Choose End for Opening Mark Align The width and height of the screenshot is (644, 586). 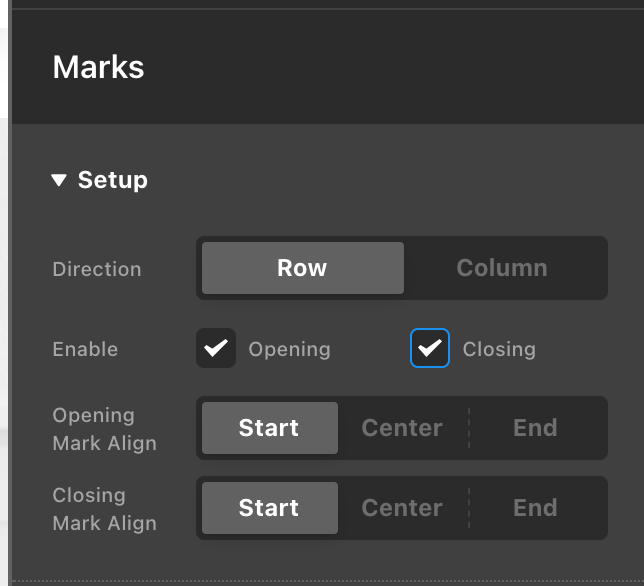[x=535, y=428]
